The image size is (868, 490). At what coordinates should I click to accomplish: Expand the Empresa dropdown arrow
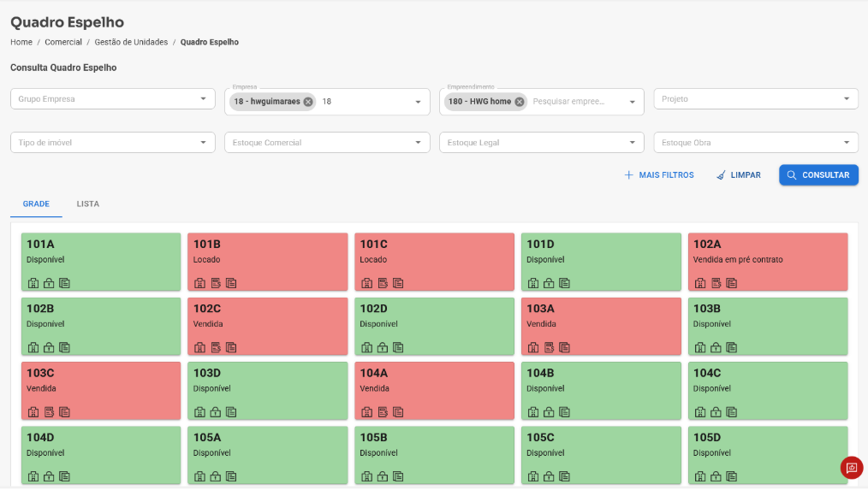click(x=418, y=103)
